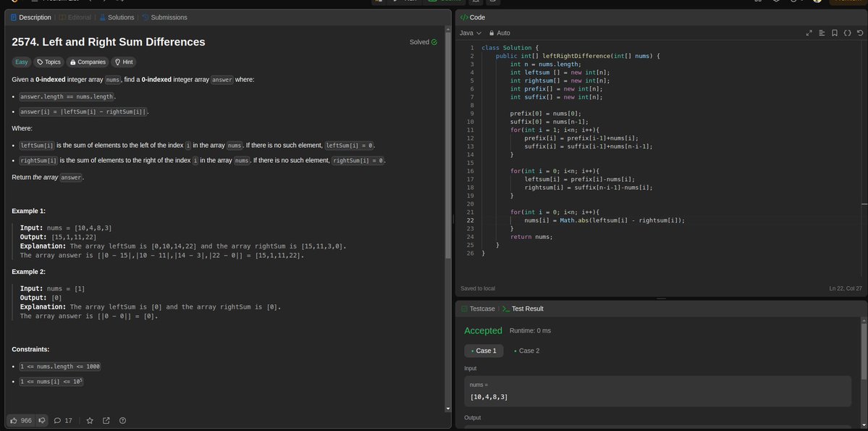The width and height of the screenshot is (868, 431).
Task: Select the Case 2 test case
Action: (x=528, y=351)
